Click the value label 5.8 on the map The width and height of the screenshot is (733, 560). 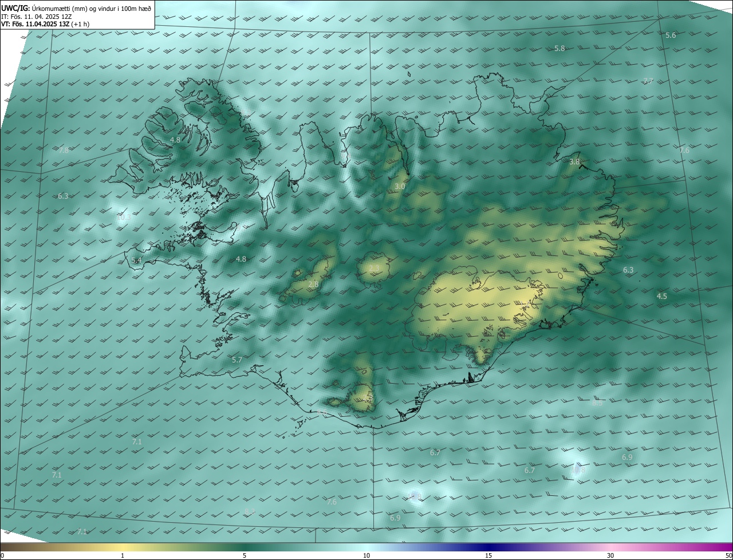pyautogui.click(x=559, y=49)
